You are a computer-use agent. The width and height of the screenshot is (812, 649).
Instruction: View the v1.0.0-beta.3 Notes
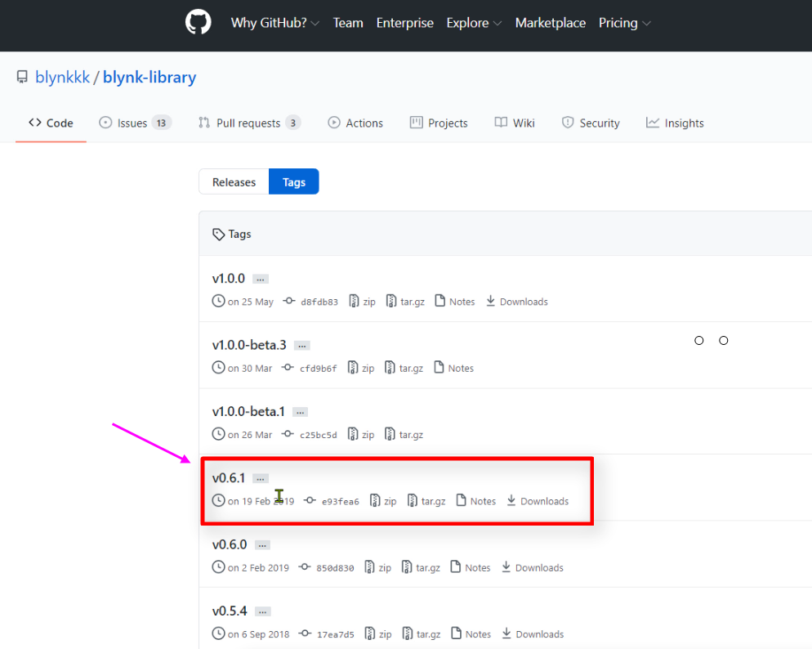[x=453, y=369]
